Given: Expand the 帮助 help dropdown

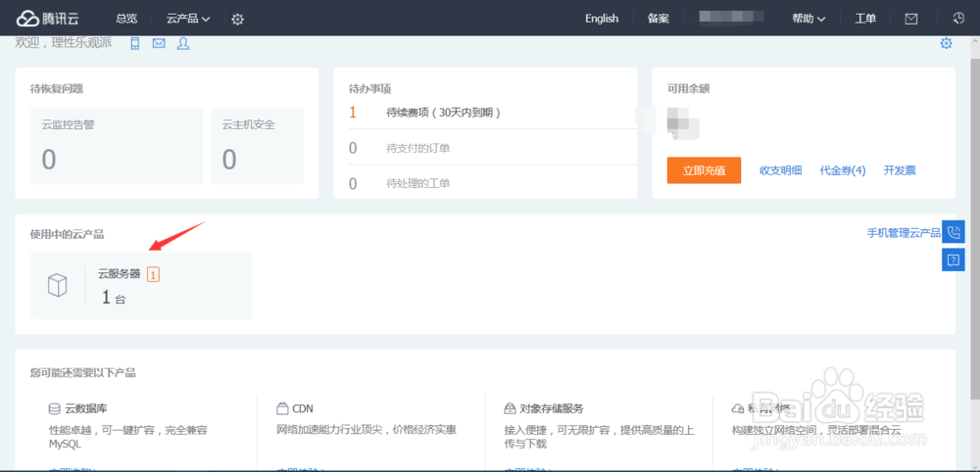Looking at the screenshot, I should pyautogui.click(x=808, y=19).
